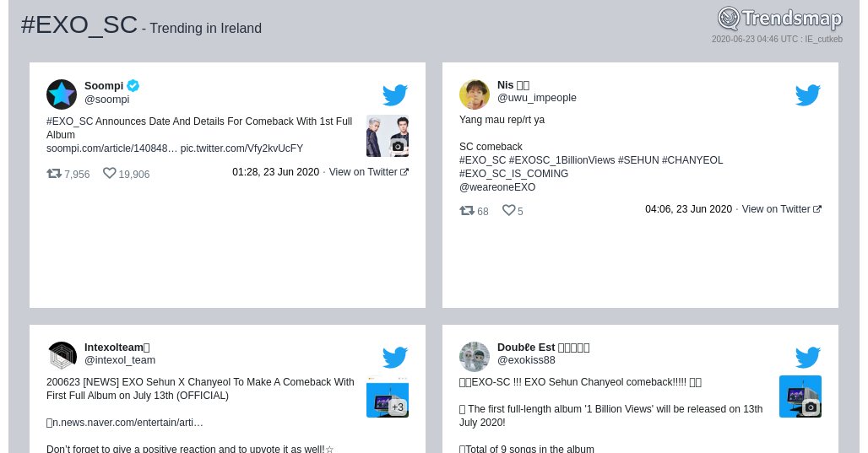Click the soompi.com/article link
The width and height of the screenshot is (868, 453).
pyautogui.click(x=111, y=148)
